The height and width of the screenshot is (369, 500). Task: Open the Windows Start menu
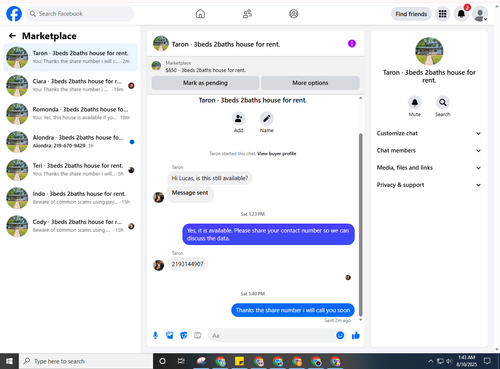(x=9, y=361)
